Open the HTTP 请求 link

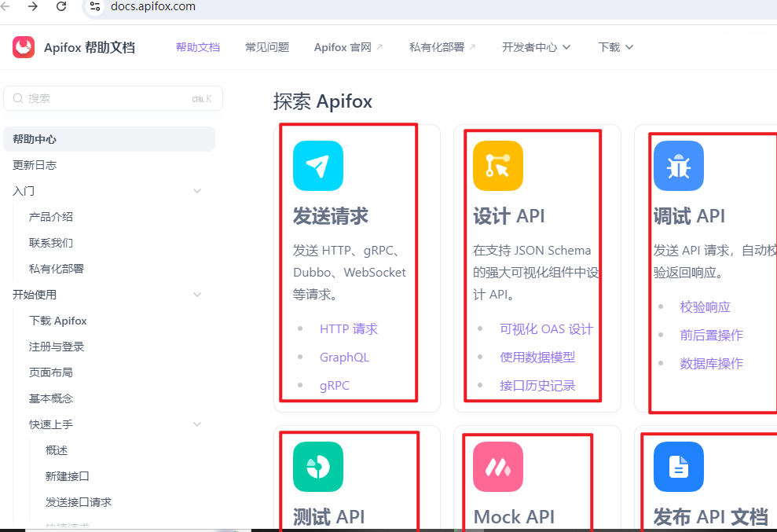348,329
